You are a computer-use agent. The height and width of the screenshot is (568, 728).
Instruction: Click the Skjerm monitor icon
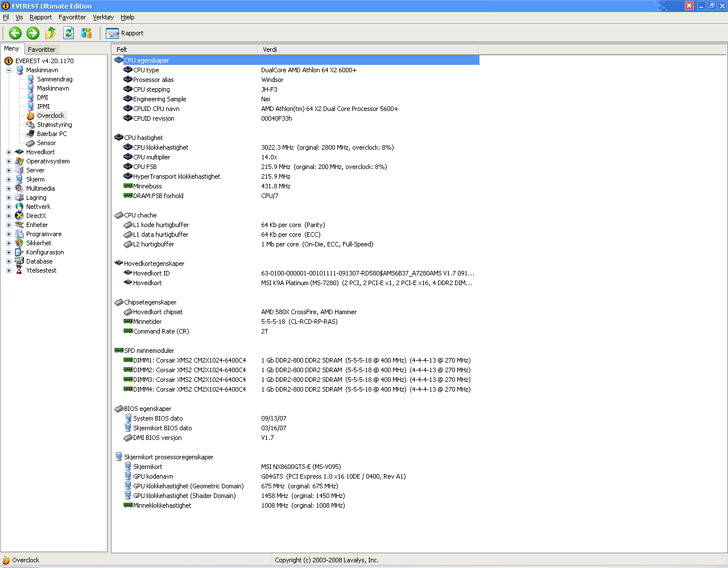pyautogui.click(x=19, y=179)
